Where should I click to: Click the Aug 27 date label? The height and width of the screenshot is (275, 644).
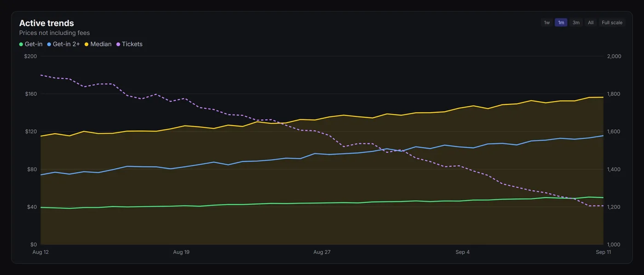322,252
